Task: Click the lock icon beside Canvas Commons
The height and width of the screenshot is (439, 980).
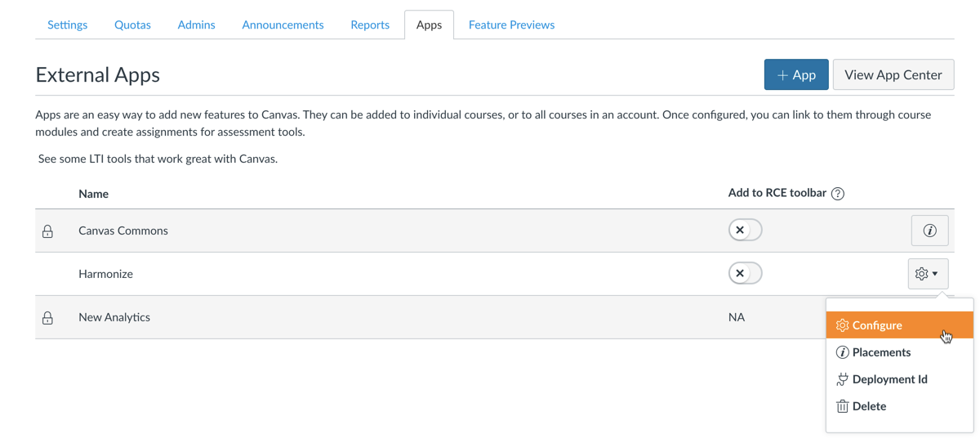Action: 47,231
